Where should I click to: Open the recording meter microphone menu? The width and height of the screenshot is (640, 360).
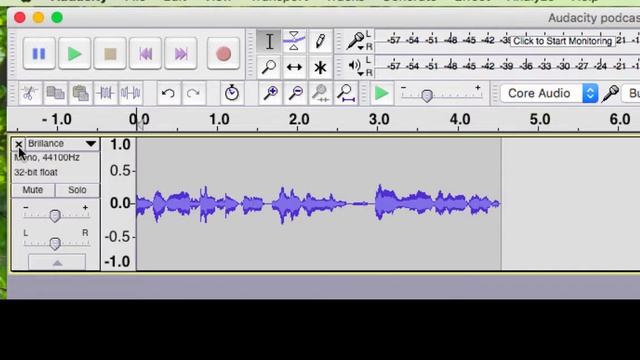(x=356, y=41)
